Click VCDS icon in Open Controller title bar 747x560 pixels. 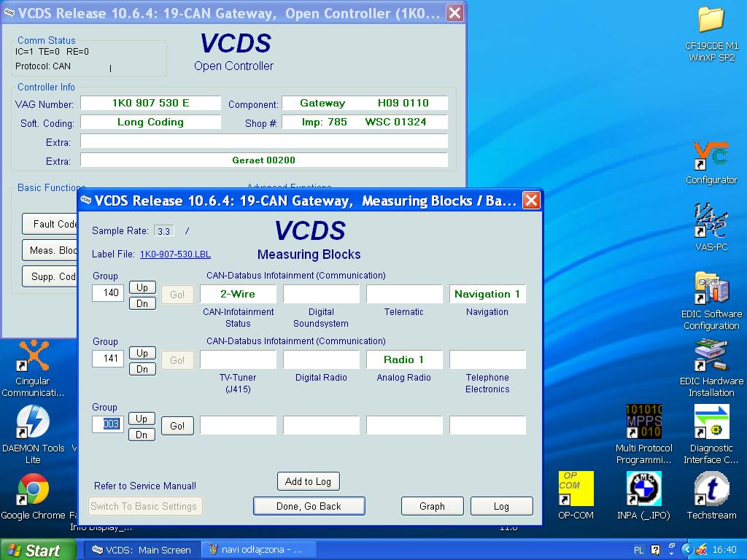9,13
